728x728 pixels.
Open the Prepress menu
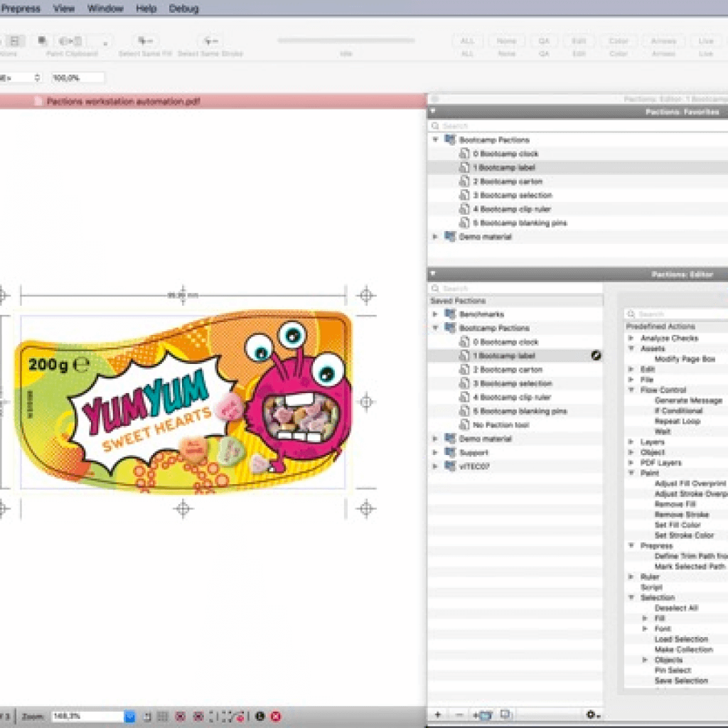21,9
